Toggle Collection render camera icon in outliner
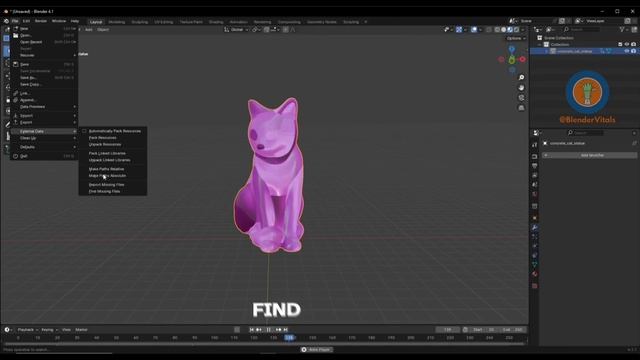This screenshot has width=640, height=360. point(633,44)
